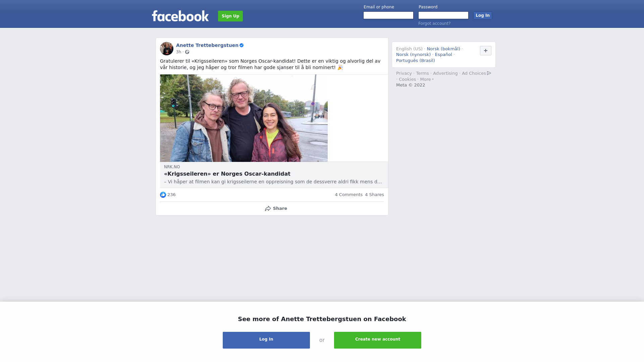Click the public globe icon under the name
The width and height of the screenshot is (644, 362).
click(187, 52)
